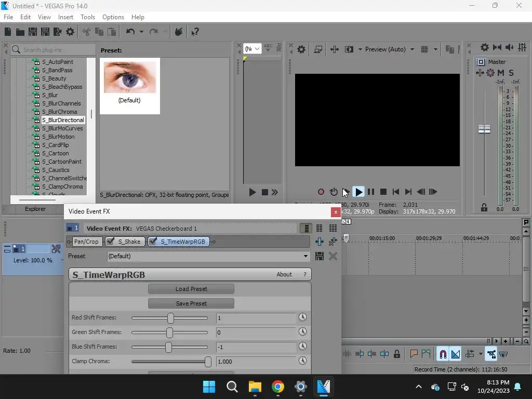
Task: Activate the What's This help pointer icon
Action: click(195, 32)
